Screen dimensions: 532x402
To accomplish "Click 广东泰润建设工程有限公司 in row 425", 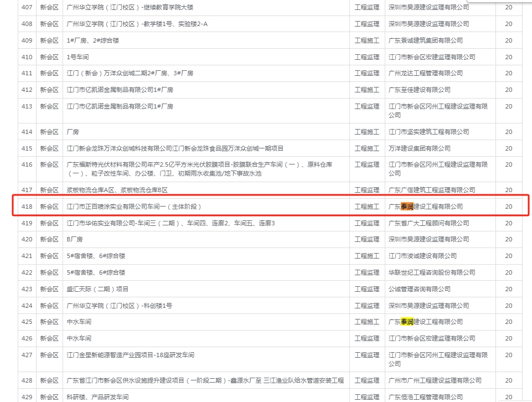I will (x=426, y=322).
